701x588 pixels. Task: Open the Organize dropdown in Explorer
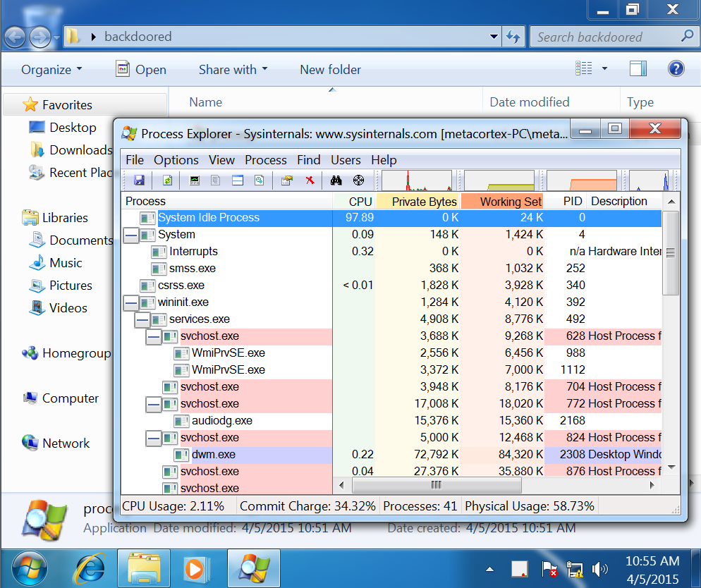click(x=51, y=70)
